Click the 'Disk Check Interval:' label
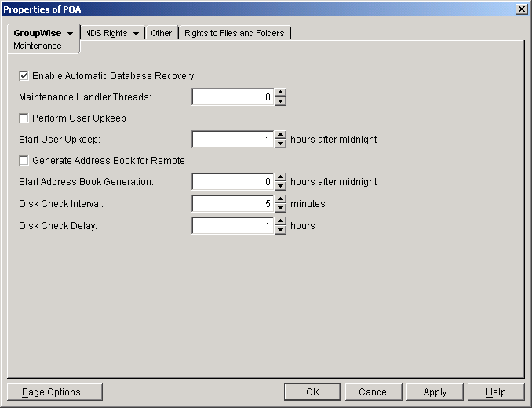532x408 pixels. [61, 204]
